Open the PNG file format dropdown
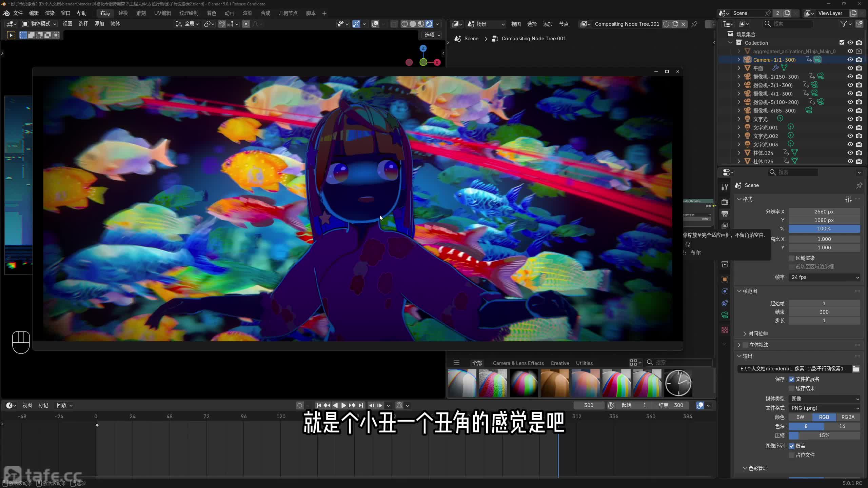 click(824, 408)
